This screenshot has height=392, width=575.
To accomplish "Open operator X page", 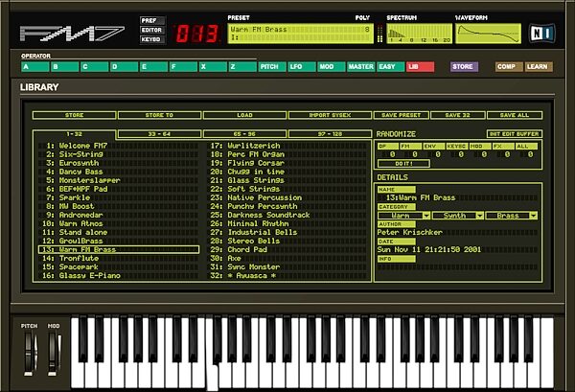I will [213, 67].
